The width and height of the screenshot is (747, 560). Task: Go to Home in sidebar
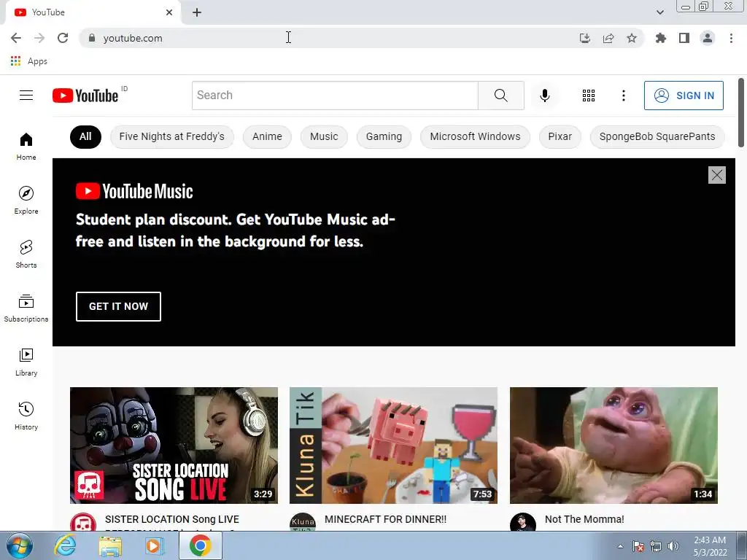tap(26, 146)
